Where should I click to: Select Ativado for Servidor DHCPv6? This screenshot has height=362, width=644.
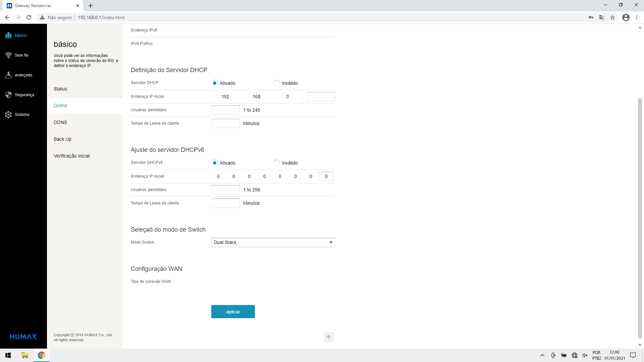point(215,163)
